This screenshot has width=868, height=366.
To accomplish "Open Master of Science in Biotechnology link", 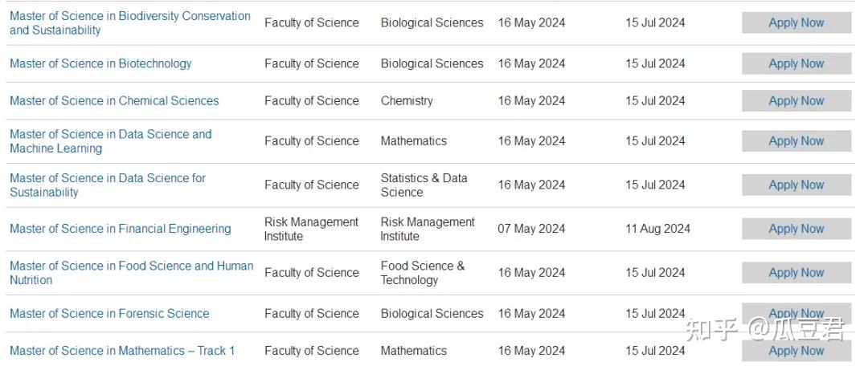I will pos(100,63).
